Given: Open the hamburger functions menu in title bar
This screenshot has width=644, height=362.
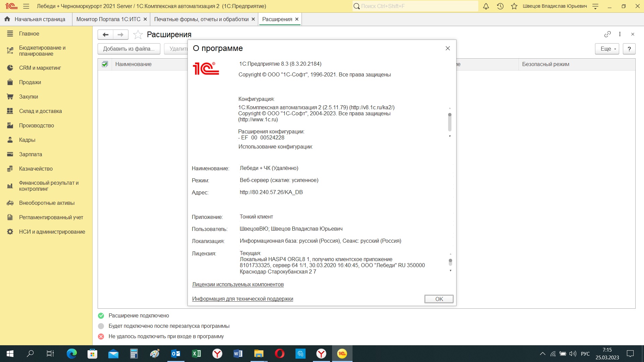Looking at the screenshot, I should tap(26, 6).
